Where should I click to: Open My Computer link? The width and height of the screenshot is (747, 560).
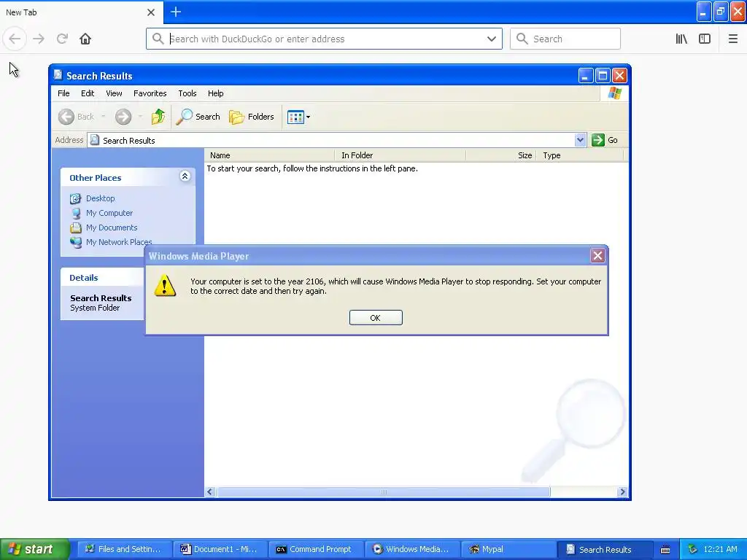coord(109,213)
